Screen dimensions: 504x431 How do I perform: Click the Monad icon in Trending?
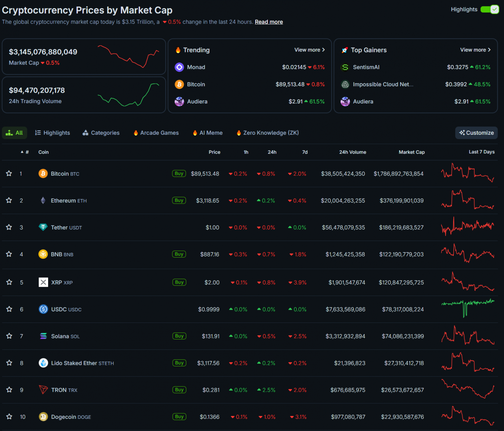pos(179,67)
